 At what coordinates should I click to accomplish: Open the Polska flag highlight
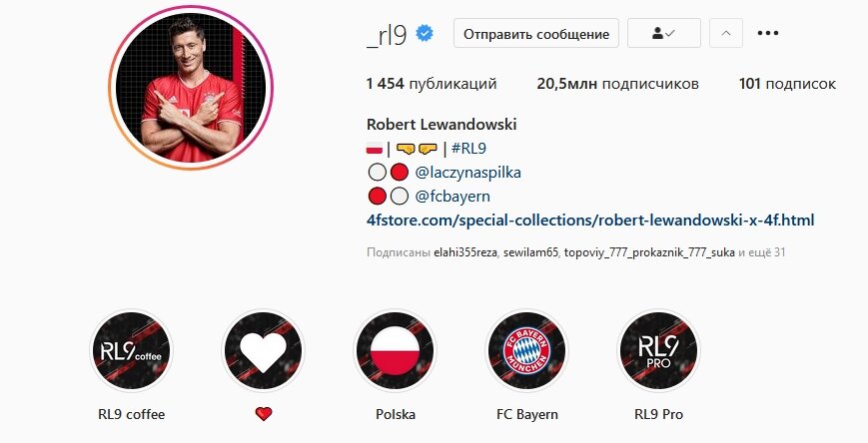(396, 350)
